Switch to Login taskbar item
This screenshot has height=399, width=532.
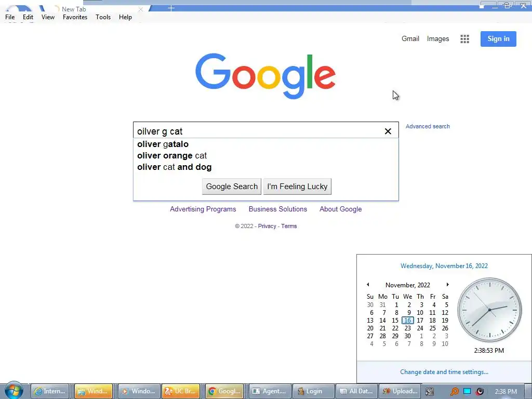point(312,391)
